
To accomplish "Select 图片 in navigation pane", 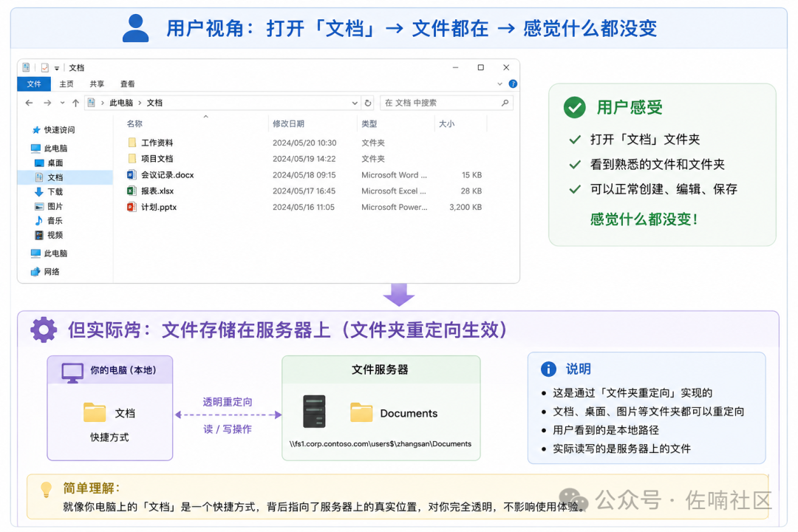I will pyautogui.click(x=55, y=206).
